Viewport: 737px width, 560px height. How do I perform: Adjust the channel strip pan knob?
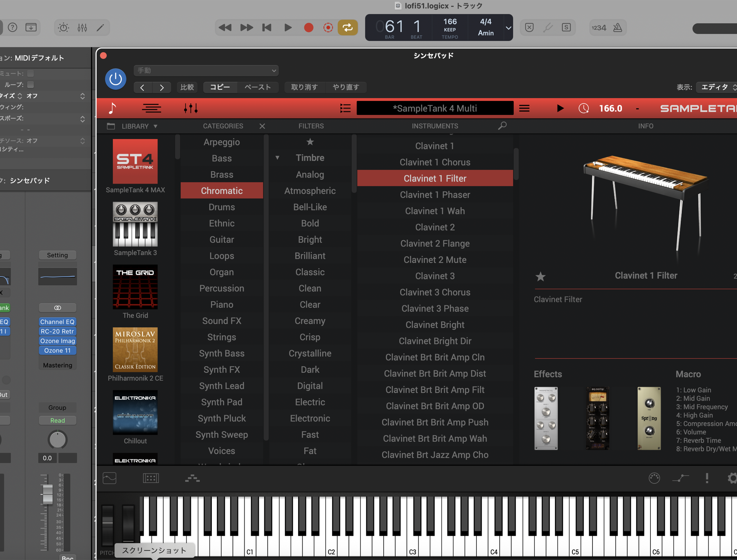click(x=57, y=440)
